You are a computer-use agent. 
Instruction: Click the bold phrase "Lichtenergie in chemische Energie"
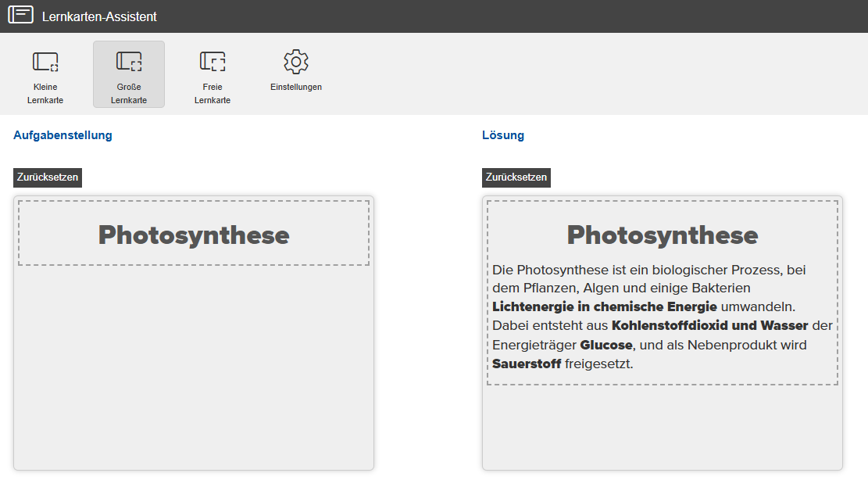604,306
